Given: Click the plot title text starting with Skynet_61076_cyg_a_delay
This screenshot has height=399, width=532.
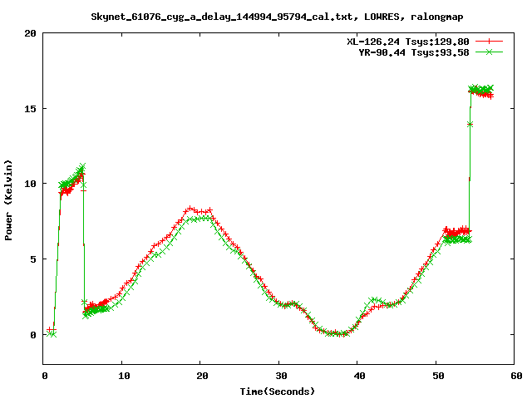Looking at the screenshot, I should point(277,17).
